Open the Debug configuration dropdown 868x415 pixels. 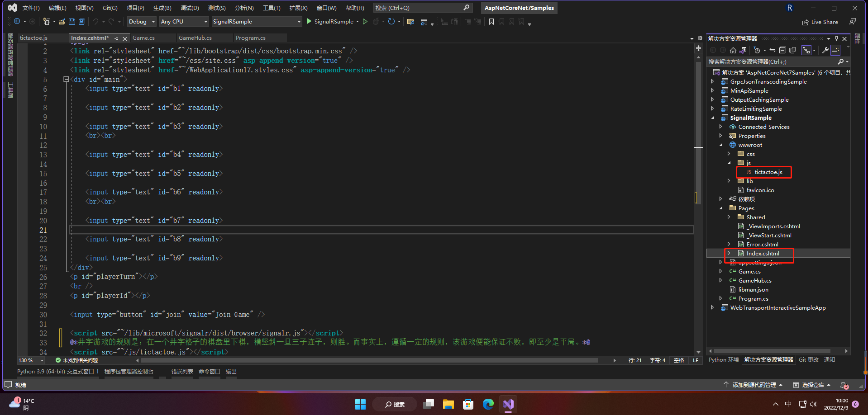pyautogui.click(x=142, y=22)
